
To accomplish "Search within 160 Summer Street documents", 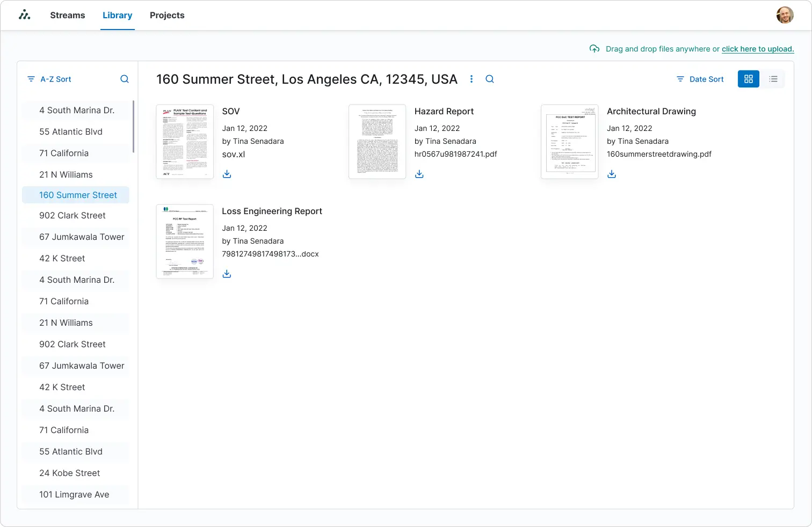I will tap(489, 79).
